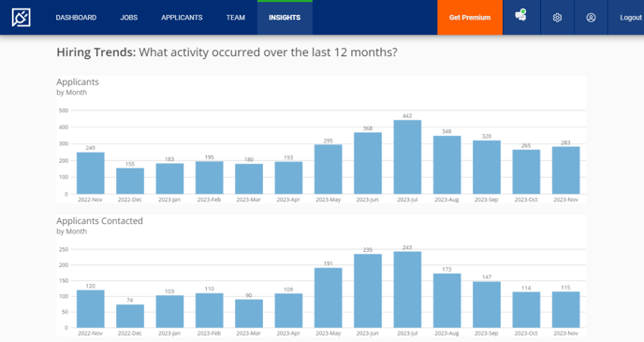Click the 2023-Aug bar in Applicants chart
644x342 pixels.
click(446, 165)
